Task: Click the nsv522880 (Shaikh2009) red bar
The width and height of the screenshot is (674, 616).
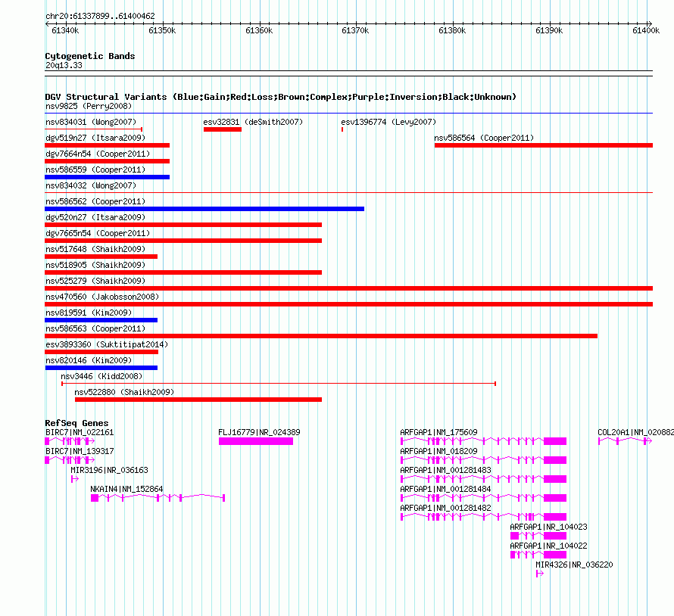Action: pos(198,400)
